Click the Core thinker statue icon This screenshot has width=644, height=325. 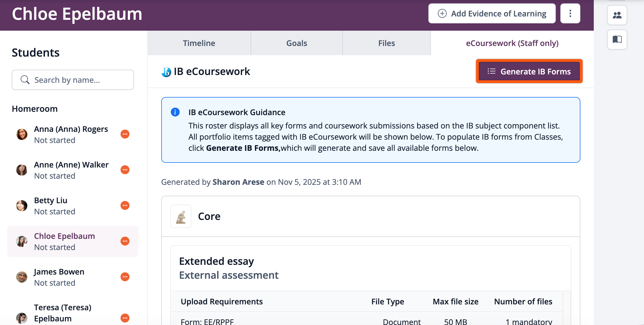[181, 217]
